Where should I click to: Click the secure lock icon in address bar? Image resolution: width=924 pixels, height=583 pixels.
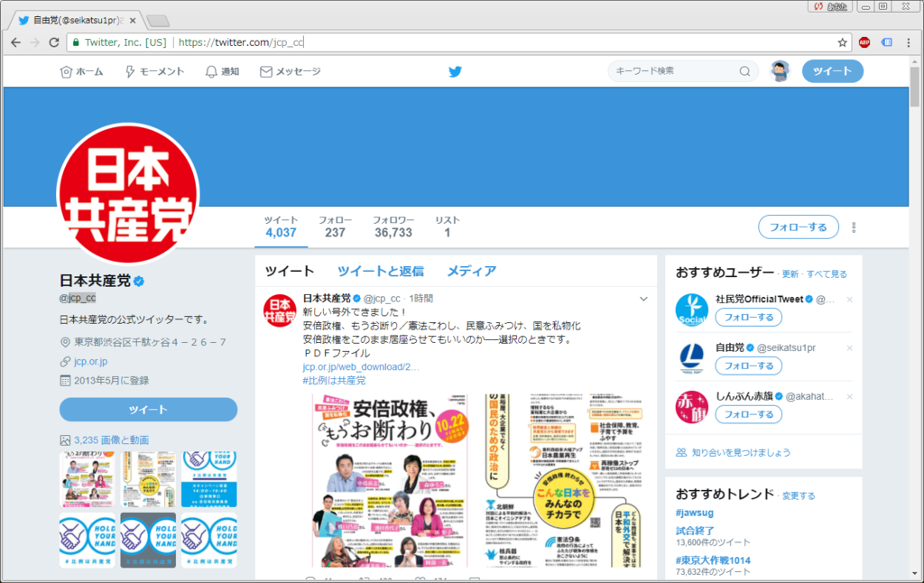76,42
